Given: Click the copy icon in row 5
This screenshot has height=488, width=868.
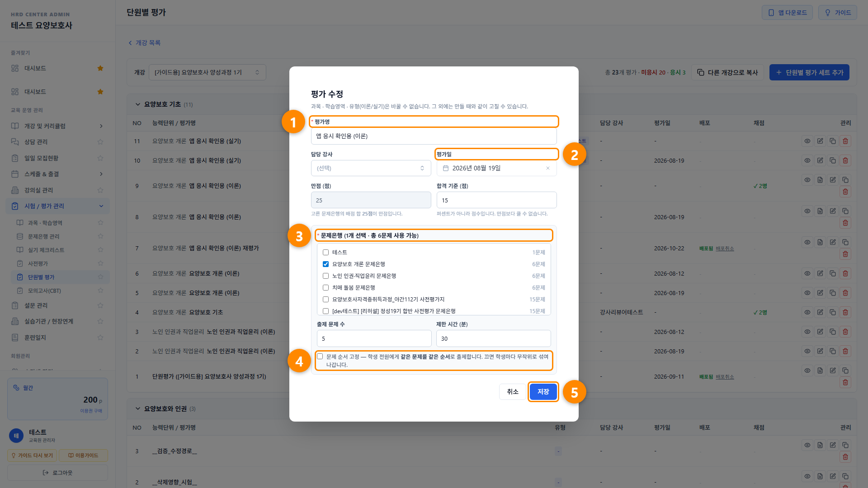Looking at the screenshot, I should coord(833,293).
